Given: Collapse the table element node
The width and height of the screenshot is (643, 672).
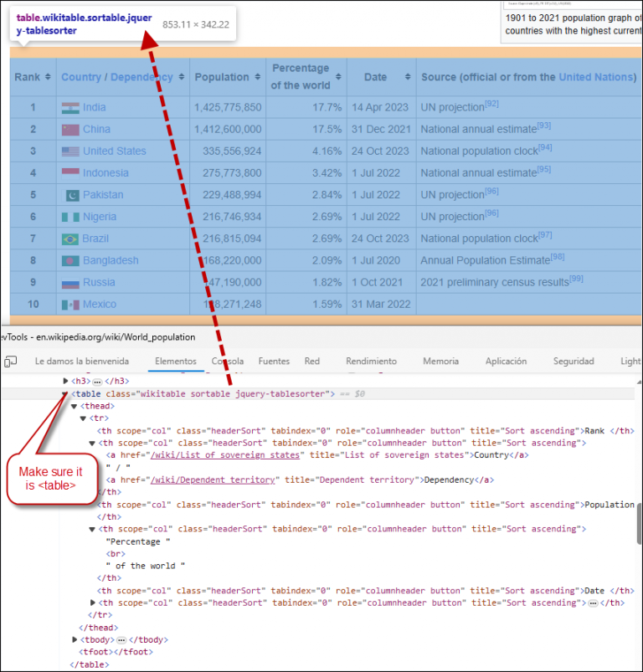Looking at the screenshot, I should click(x=65, y=393).
